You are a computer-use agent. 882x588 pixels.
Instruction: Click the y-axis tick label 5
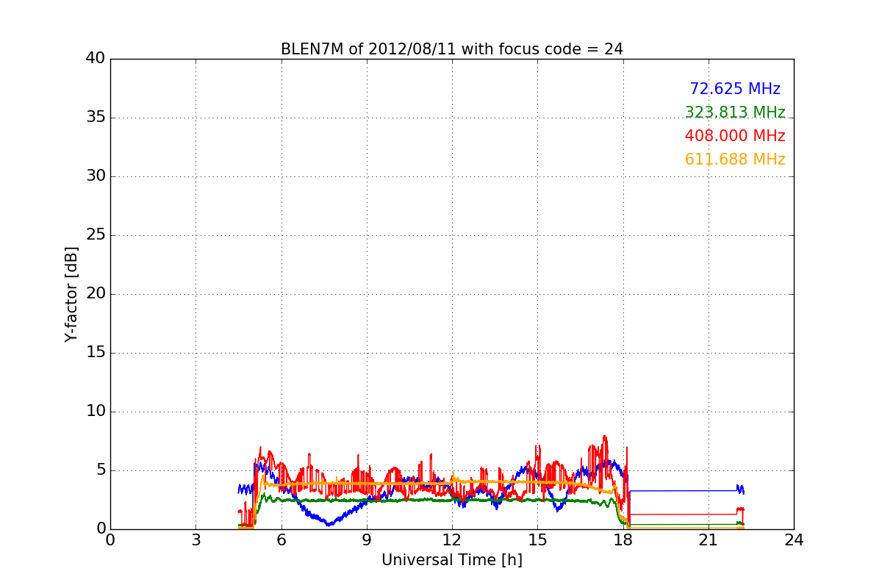click(100, 470)
